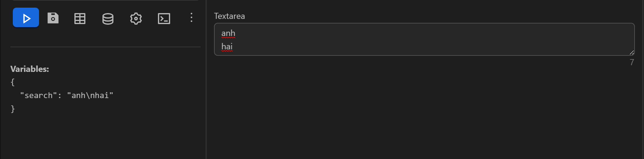Click the horizontal divider below the toolbar

106,47
